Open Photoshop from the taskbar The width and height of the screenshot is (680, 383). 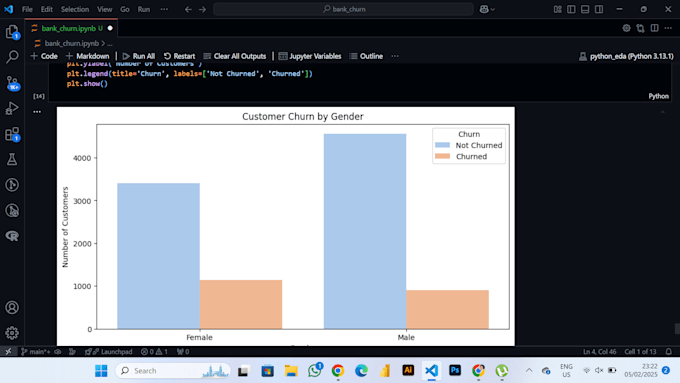click(x=455, y=371)
